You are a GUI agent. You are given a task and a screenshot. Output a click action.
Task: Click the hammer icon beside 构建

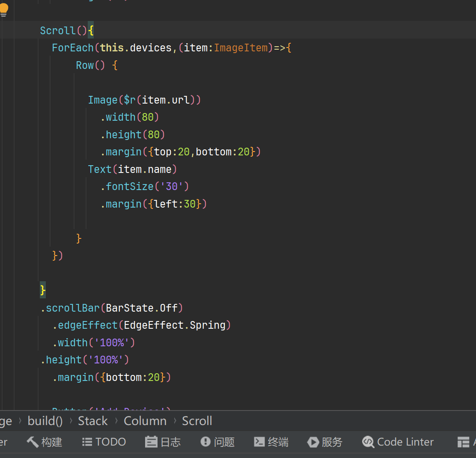coord(33,442)
